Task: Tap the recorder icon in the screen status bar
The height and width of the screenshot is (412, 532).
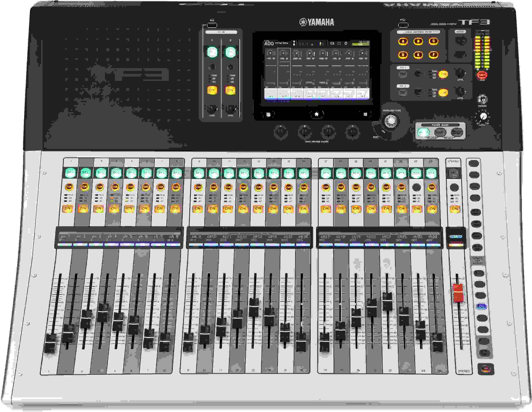Action: tap(332, 43)
